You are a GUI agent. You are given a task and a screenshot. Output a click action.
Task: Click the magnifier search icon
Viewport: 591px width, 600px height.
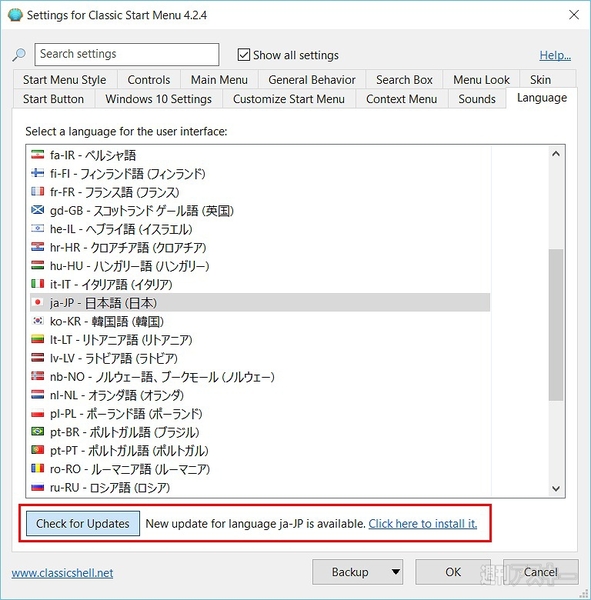(x=19, y=55)
